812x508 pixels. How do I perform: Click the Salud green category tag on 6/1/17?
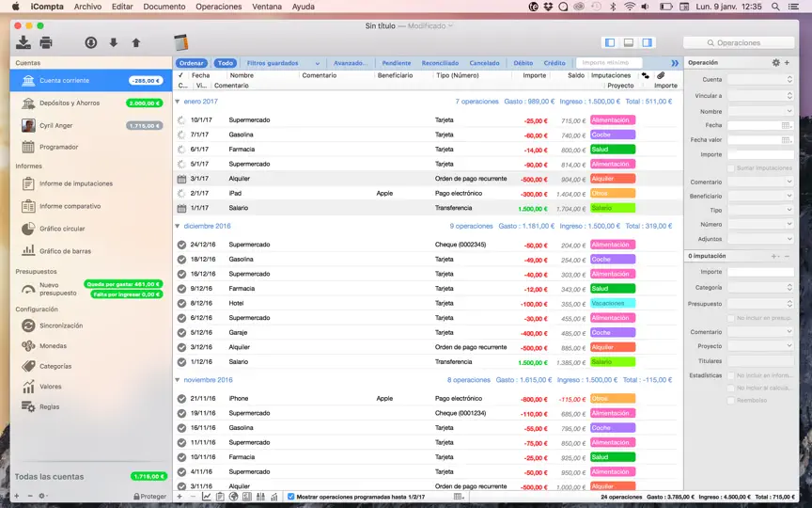click(613, 150)
